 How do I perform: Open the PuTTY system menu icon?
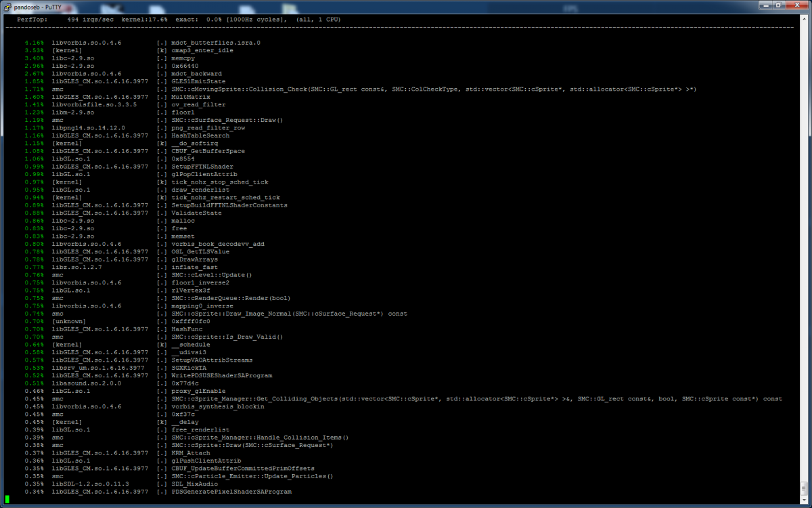tap(7, 5)
